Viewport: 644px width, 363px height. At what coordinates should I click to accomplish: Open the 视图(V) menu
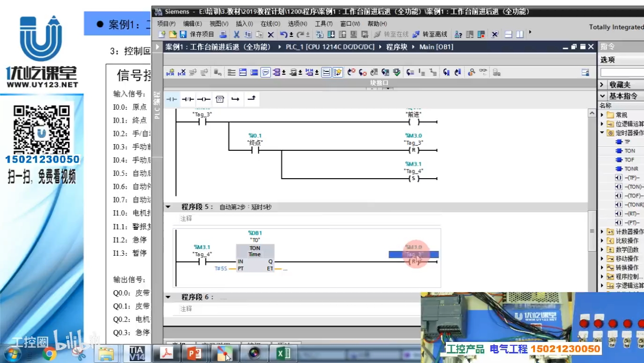(219, 23)
